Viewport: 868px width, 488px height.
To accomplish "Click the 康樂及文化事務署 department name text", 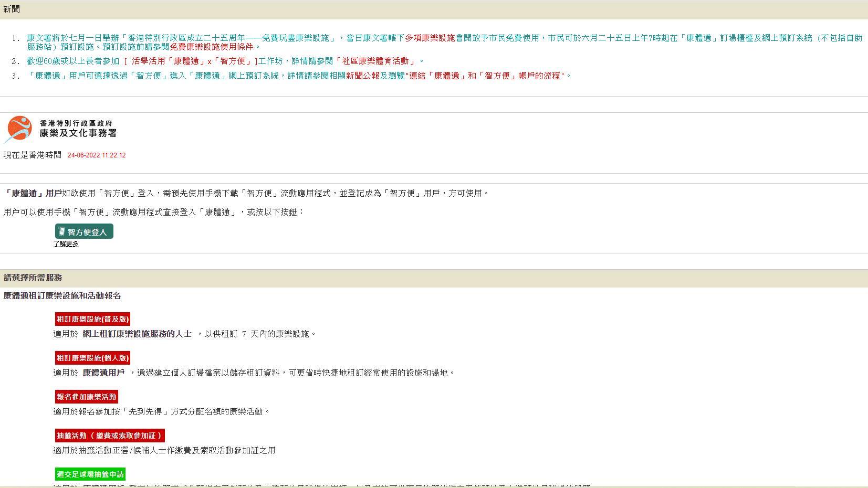I will pos(78,133).
